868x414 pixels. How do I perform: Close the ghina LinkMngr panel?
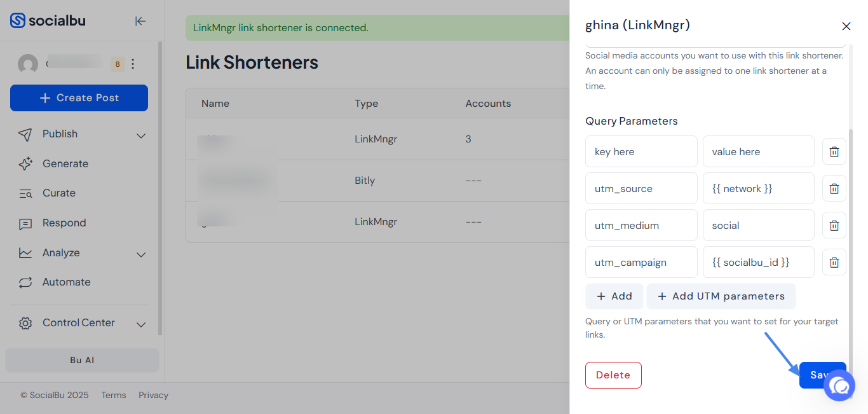point(846,26)
